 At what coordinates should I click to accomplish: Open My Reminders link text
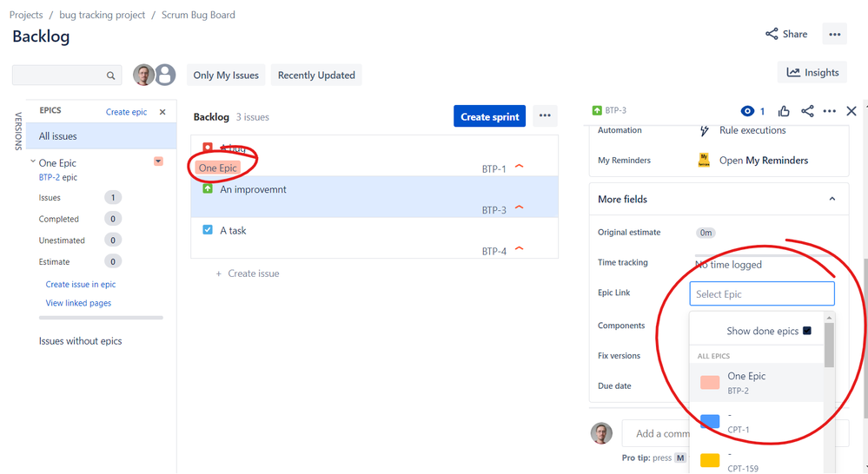pos(764,161)
